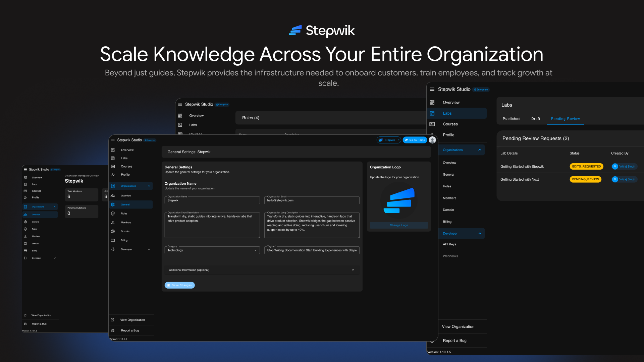
Task: Click the person Members icon in General Settings window sidebar
Action: [113, 223]
